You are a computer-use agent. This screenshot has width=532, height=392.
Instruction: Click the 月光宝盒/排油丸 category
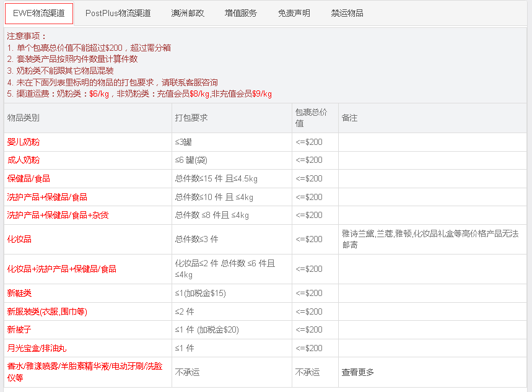point(37,348)
